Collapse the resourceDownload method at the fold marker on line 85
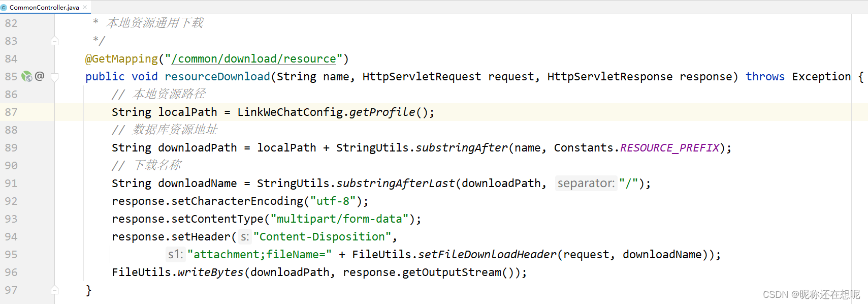This screenshot has width=868, height=304. click(54, 77)
